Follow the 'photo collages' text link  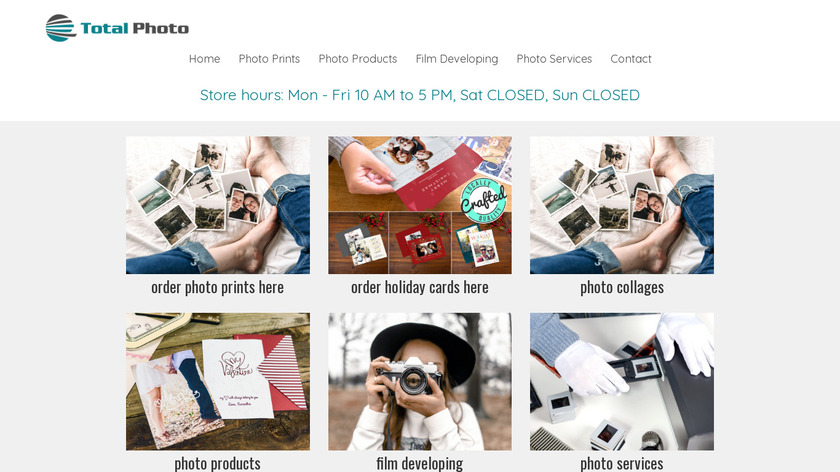(x=621, y=288)
